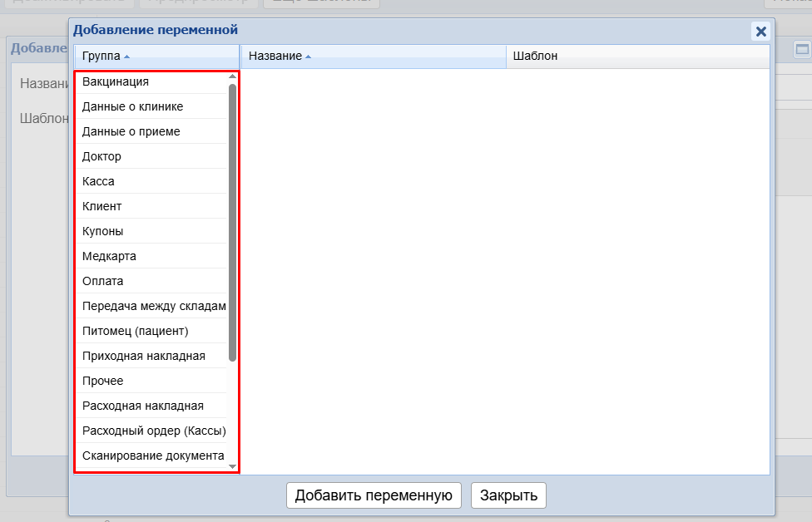Image resolution: width=812 pixels, height=522 pixels.
Task: Click the Шаблон column header
Action: 535,56
